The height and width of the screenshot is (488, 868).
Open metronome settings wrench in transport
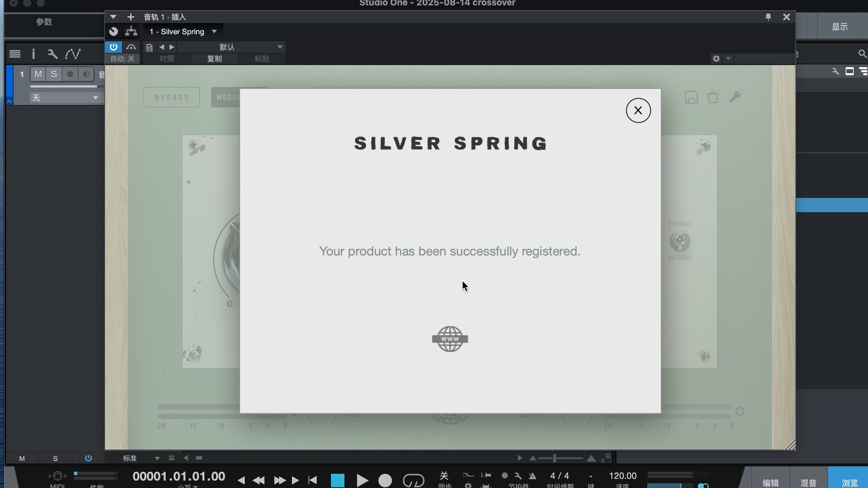[x=518, y=476]
